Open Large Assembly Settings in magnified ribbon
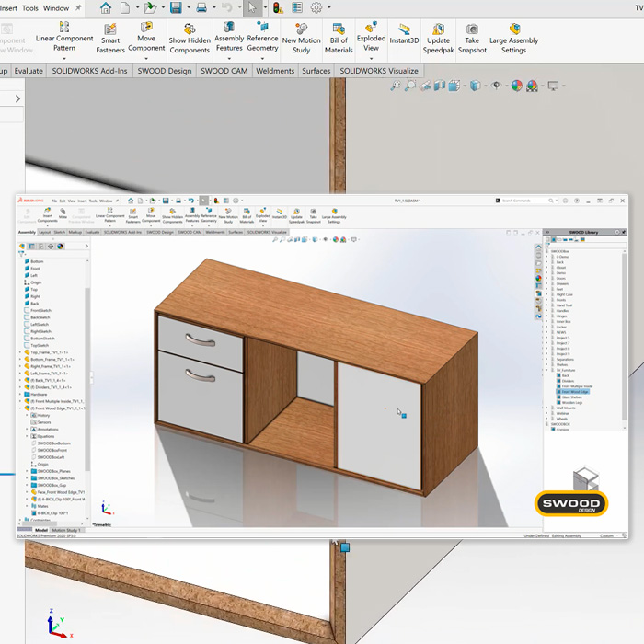 tap(513, 39)
